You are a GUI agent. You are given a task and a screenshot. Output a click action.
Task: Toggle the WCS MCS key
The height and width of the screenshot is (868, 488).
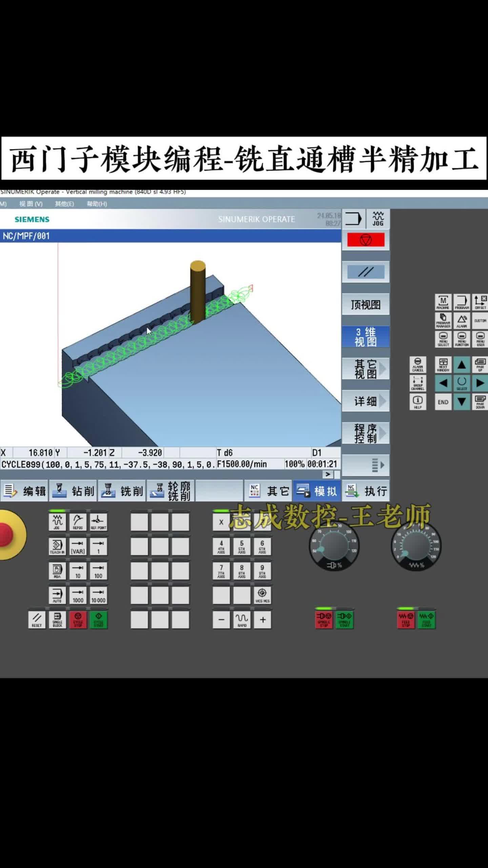click(262, 595)
